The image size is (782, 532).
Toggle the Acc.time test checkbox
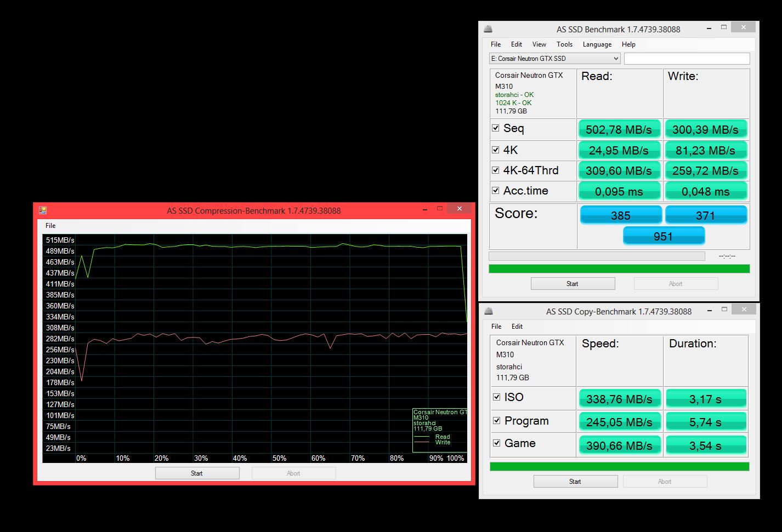tap(496, 190)
